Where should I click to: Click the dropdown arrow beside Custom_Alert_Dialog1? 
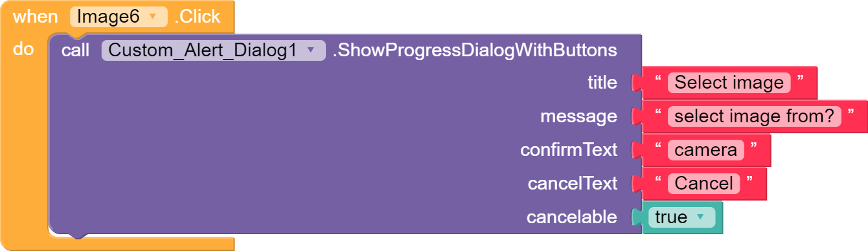pyautogui.click(x=310, y=51)
